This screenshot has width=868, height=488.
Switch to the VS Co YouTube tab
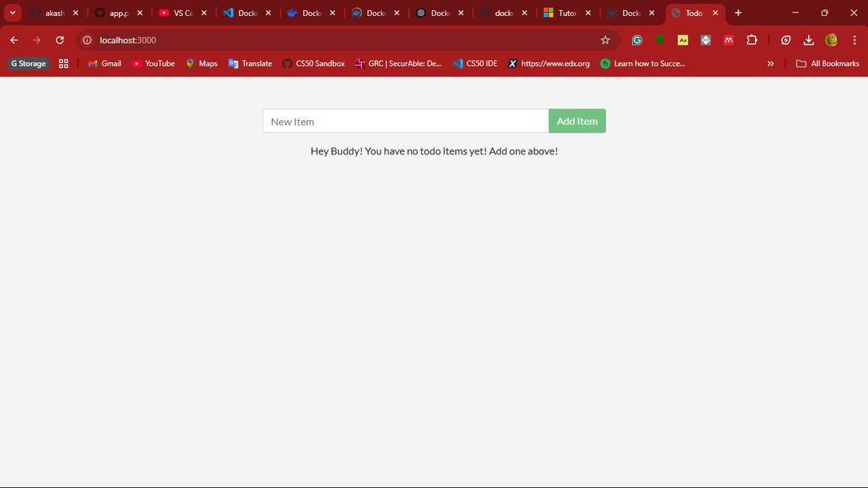point(182,13)
